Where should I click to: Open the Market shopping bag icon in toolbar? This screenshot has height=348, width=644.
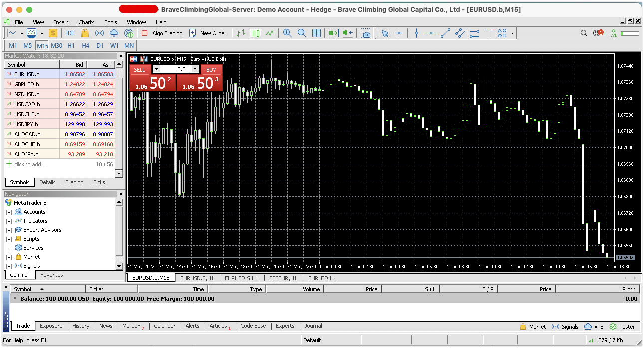coord(85,33)
